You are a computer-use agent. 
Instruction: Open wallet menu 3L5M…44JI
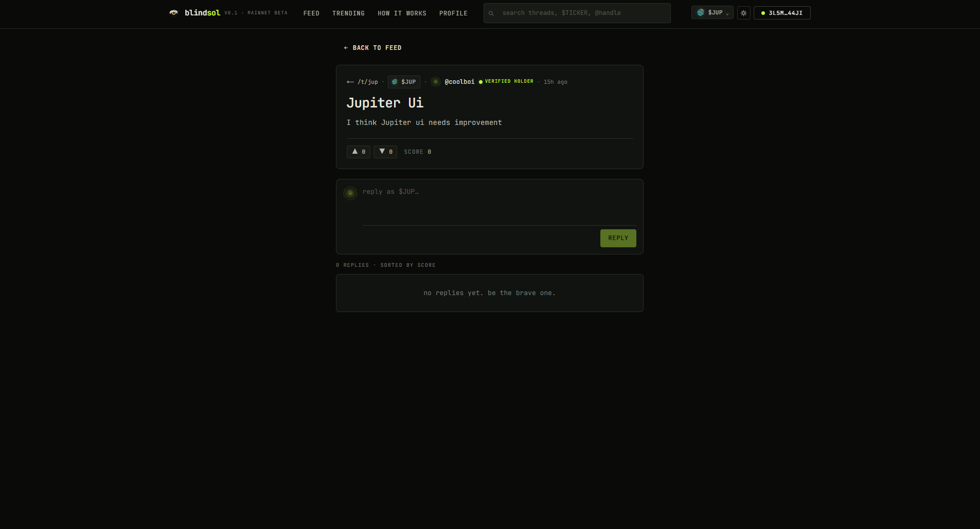(782, 13)
